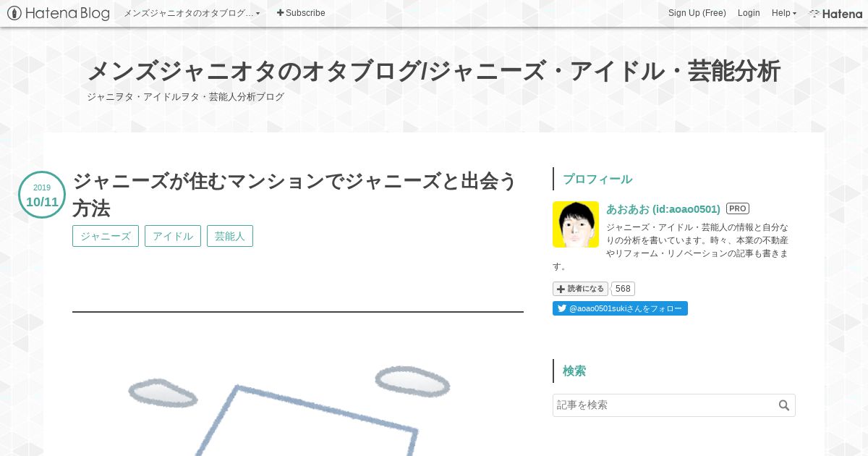Screen dimensions: 868x456
Task: Expand the Help menu
Action: click(784, 13)
